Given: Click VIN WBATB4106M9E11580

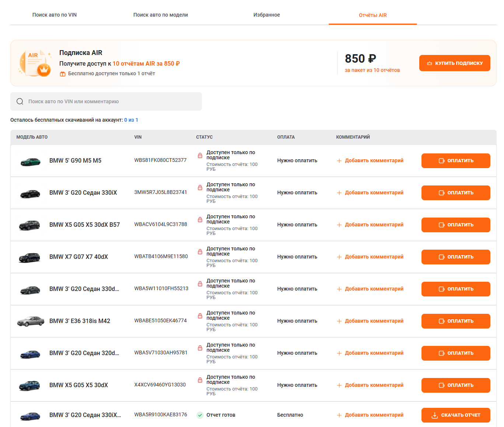Looking at the screenshot, I should [x=161, y=257].
